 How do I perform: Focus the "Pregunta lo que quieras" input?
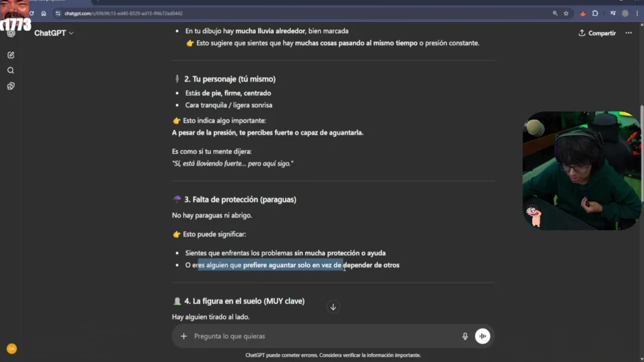coord(322,336)
